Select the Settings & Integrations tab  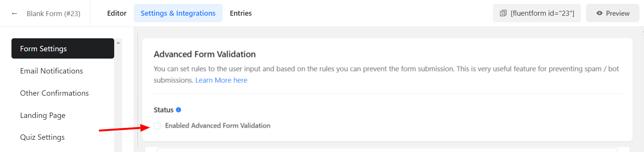pos(178,13)
